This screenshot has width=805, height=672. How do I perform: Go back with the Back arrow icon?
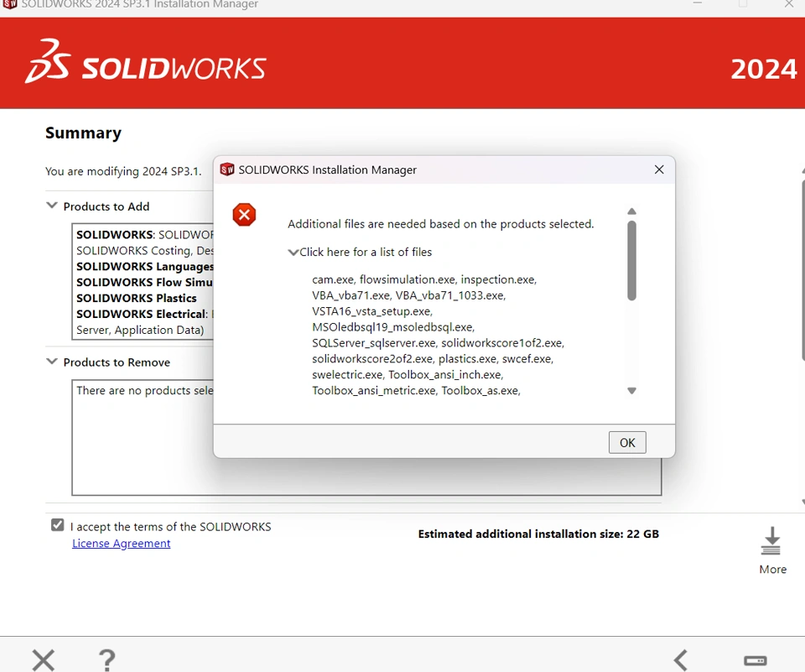(x=681, y=661)
